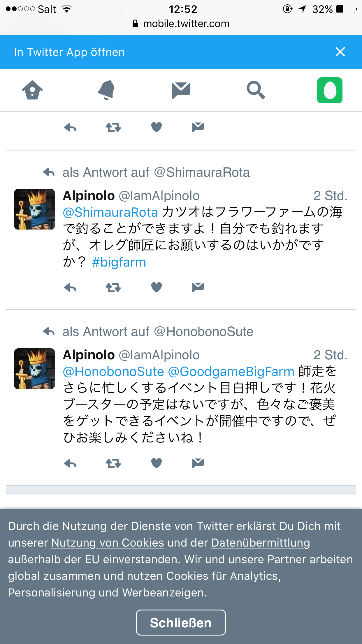Tap 'In Twitter App öffnen' banner text
The height and width of the screenshot is (644, 362).
pyautogui.click(x=69, y=52)
